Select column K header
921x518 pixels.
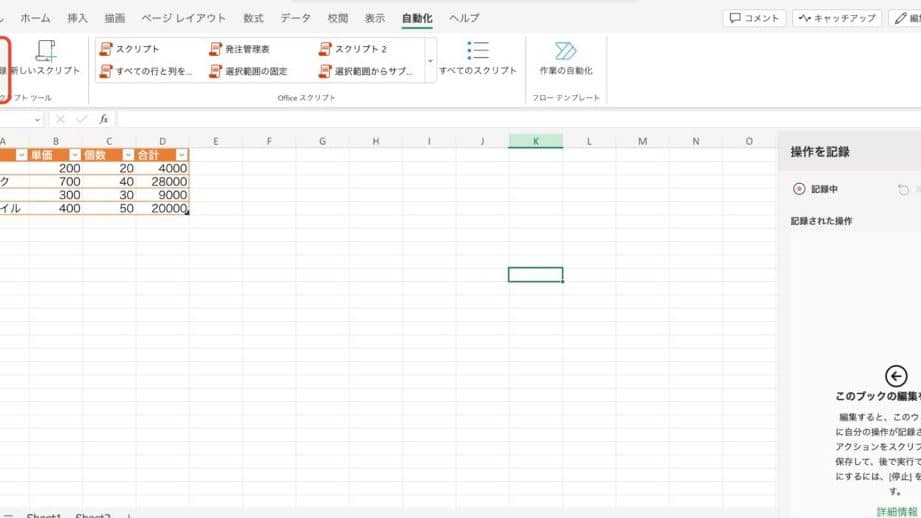[536, 141]
